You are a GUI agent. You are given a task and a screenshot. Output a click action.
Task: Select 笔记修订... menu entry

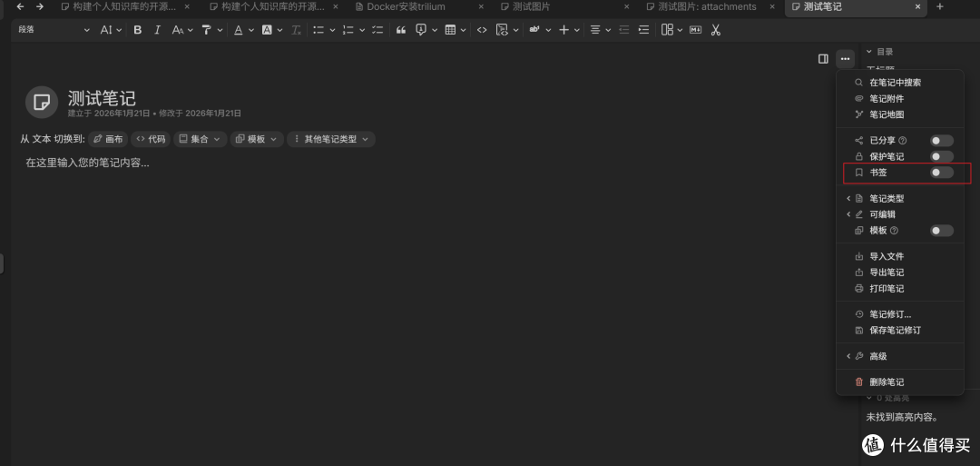click(x=900, y=314)
